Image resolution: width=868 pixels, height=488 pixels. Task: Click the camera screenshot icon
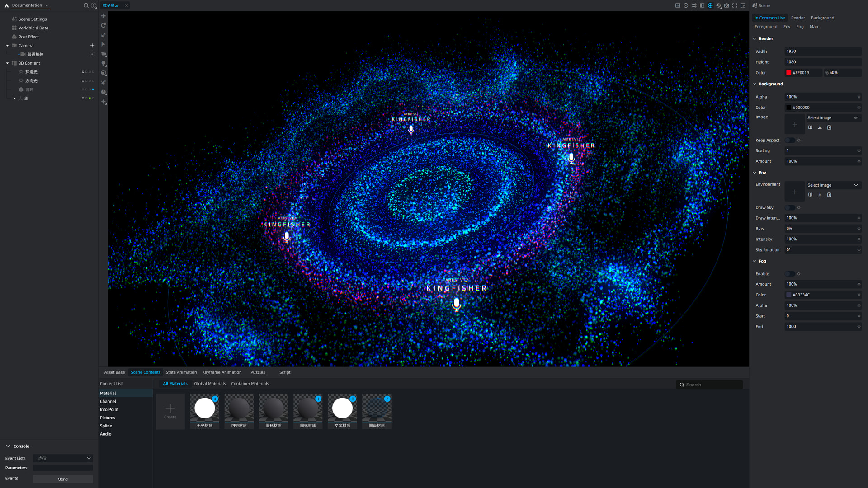[726, 5]
